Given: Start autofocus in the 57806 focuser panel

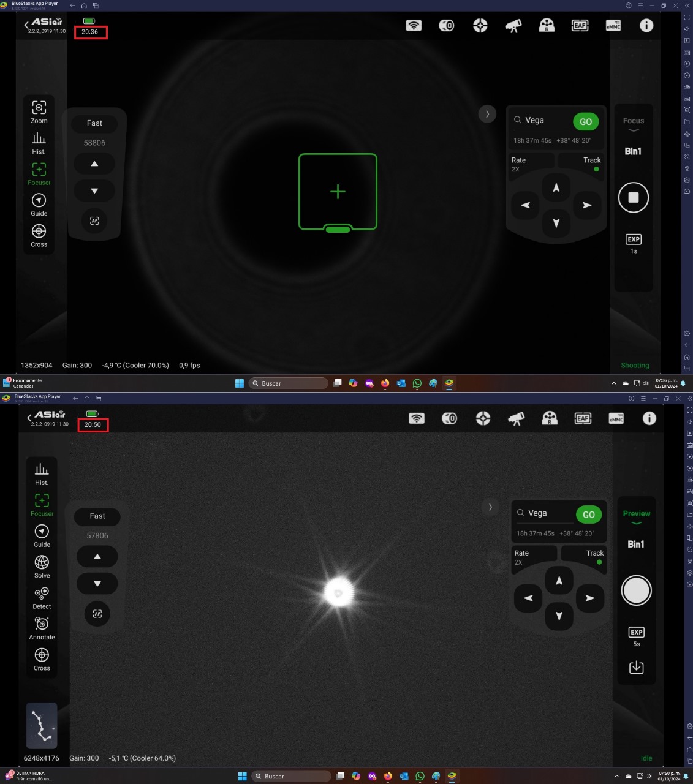Looking at the screenshot, I should click(x=97, y=613).
